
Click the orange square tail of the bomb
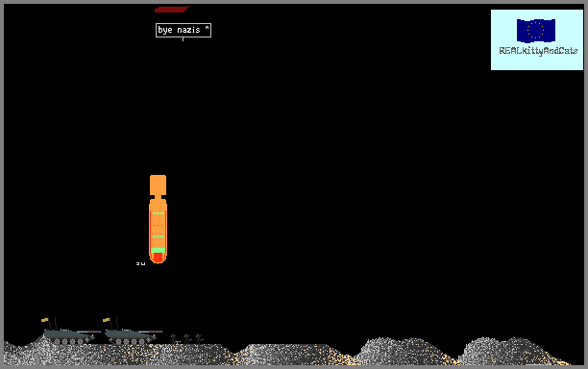tap(158, 184)
